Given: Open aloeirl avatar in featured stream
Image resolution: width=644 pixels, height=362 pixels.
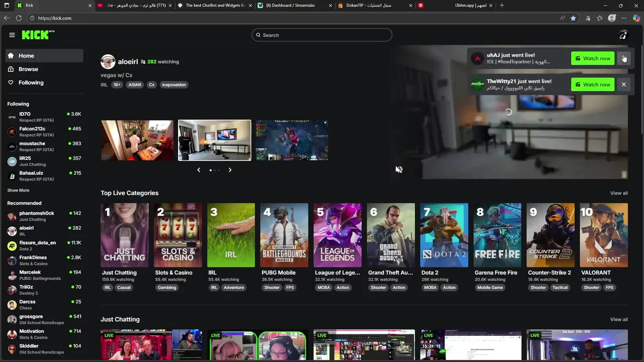Looking at the screenshot, I should coord(108,61).
